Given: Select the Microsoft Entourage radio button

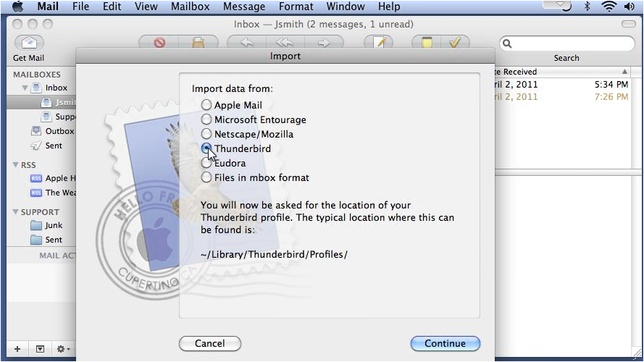Looking at the screenshot, I should point(206,119).
